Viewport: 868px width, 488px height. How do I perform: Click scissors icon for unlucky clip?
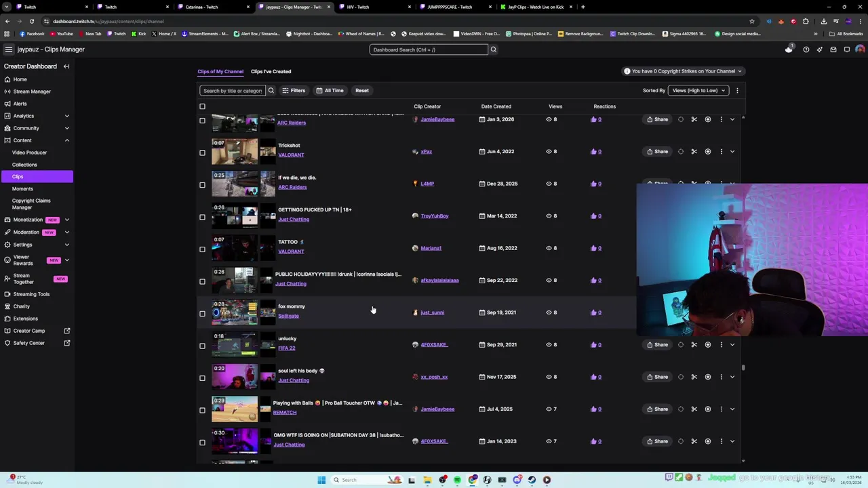coord(694,345)
